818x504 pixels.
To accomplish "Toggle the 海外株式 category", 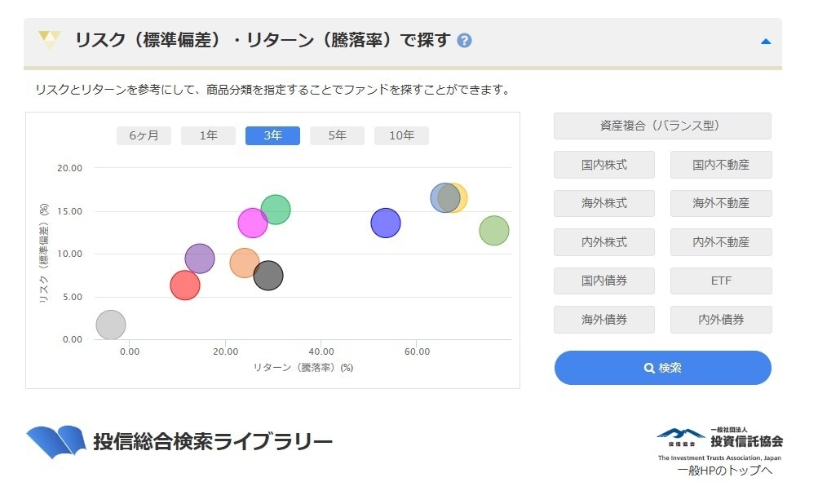I will pyautogui.click(x=604, y=204).
